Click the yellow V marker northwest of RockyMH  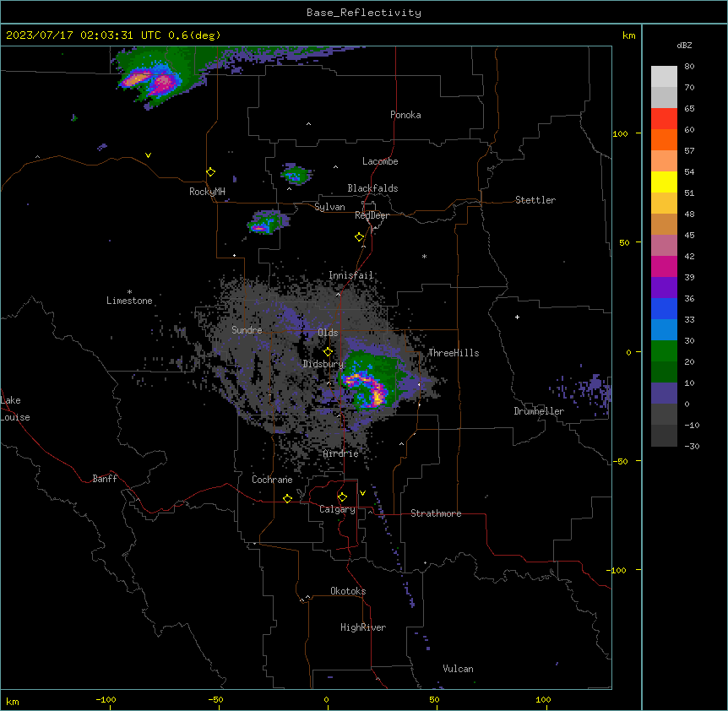(148, 155)
